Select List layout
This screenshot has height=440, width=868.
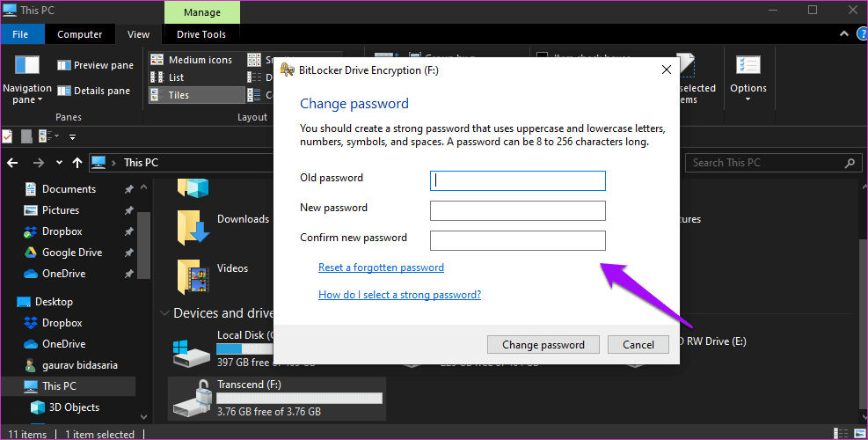pos(168,77)
